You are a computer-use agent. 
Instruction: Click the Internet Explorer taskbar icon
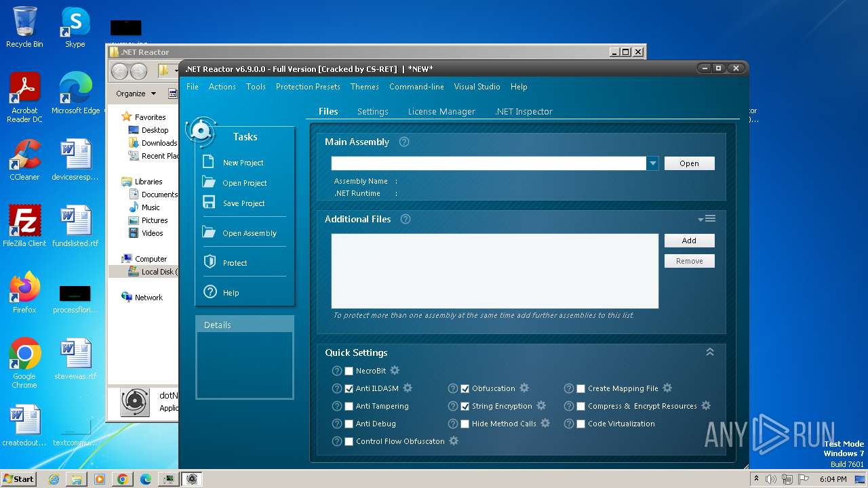pos(54,479)
